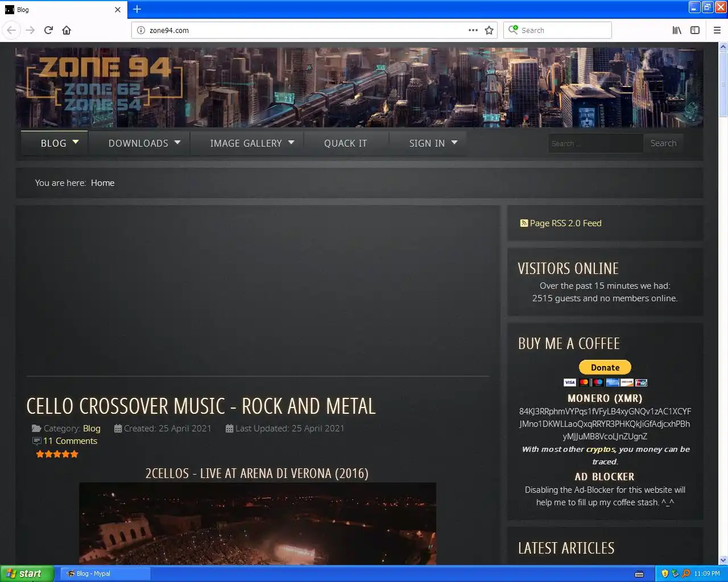Open the SIGN IN menu item
Image resolution: width=728 pixels, height=582 pixels.
(x=427, y=143)
